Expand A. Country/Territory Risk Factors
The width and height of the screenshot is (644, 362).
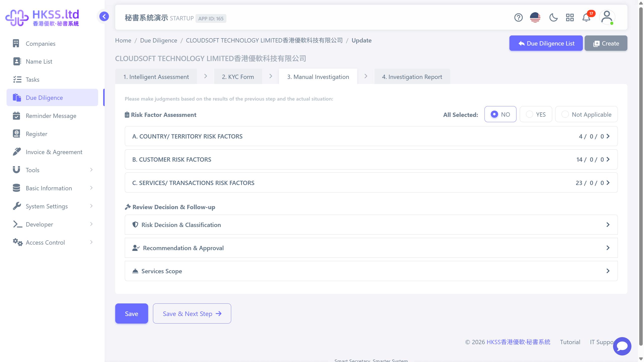[x=371, y=136]
